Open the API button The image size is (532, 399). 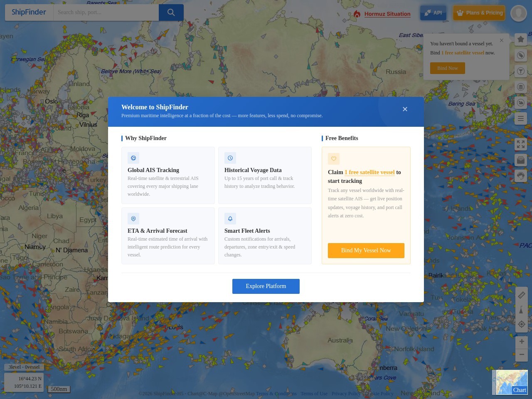[x=433, y=13]
